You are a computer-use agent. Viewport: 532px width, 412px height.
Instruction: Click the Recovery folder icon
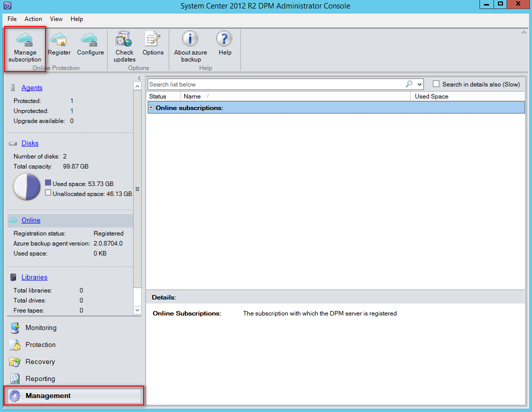pos(15,362)
